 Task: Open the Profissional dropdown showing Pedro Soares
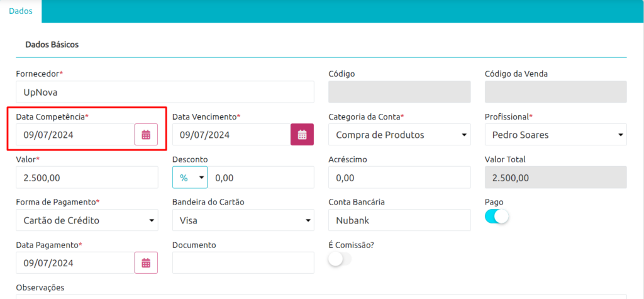(556, 135)
